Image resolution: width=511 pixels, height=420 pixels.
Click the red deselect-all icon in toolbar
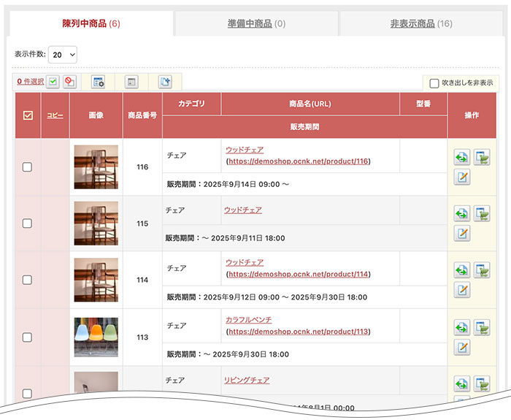click(x=69, y=82)
